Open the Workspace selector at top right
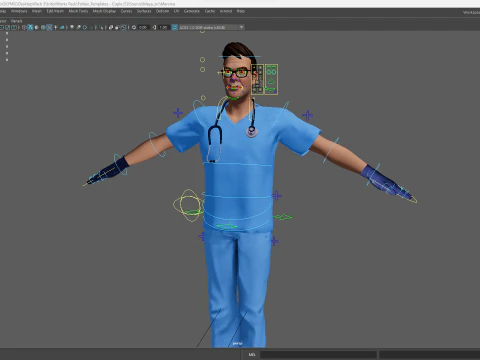The width and height of the screenshot is (480, 360). click(471, 12)
